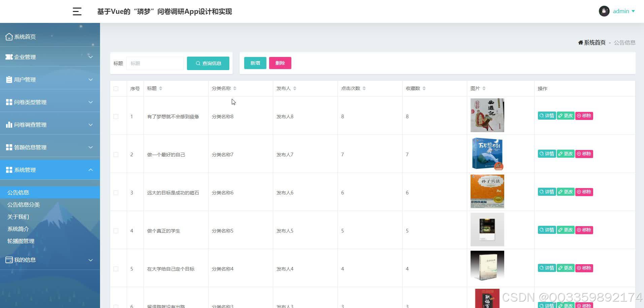
Task: Expand the 问卷调查管理 menu chevron
Action: click(91, 125)
